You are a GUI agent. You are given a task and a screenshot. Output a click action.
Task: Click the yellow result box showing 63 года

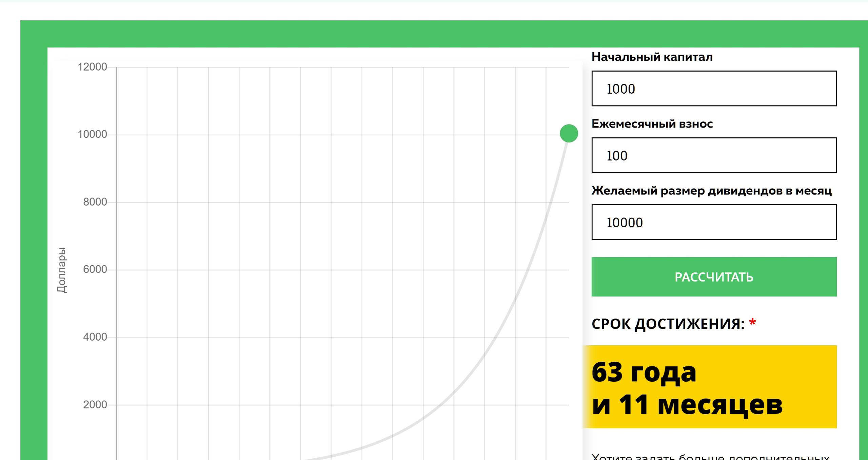709,387
